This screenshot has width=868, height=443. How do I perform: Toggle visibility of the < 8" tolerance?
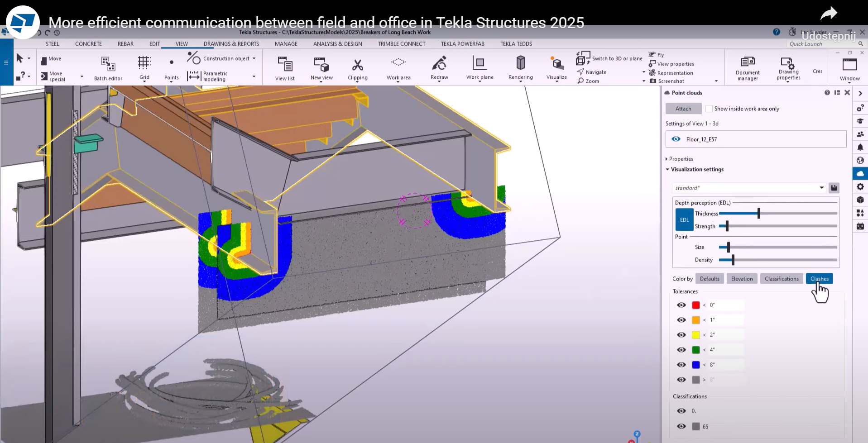[681, 365]
